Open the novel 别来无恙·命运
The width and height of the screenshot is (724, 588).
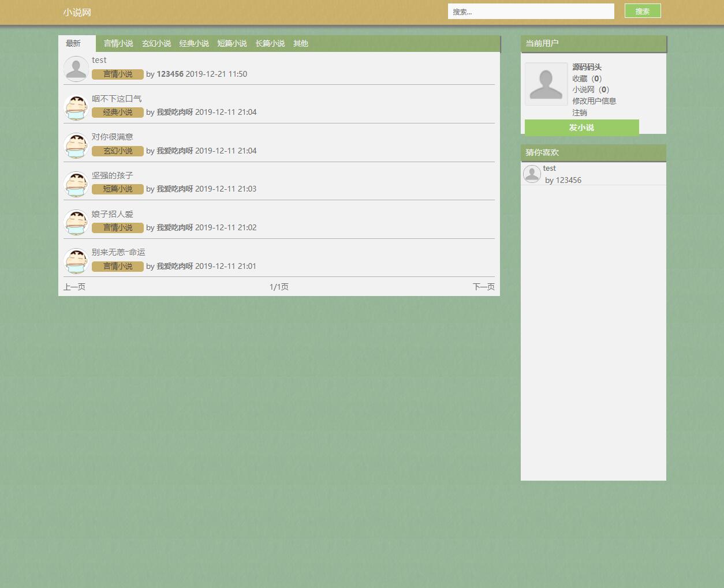118,252
